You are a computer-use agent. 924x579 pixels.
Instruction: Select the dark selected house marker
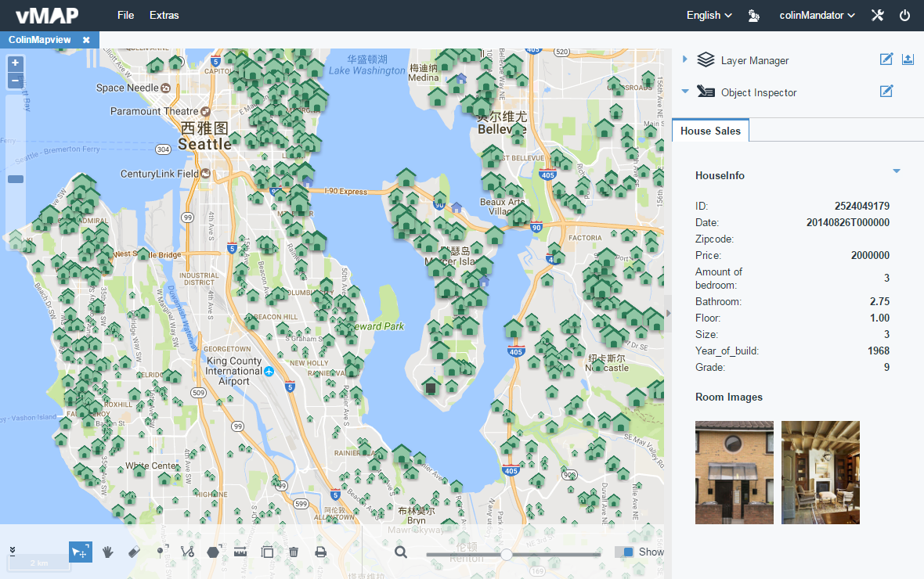pyautogui.click(x=431, y=387)
